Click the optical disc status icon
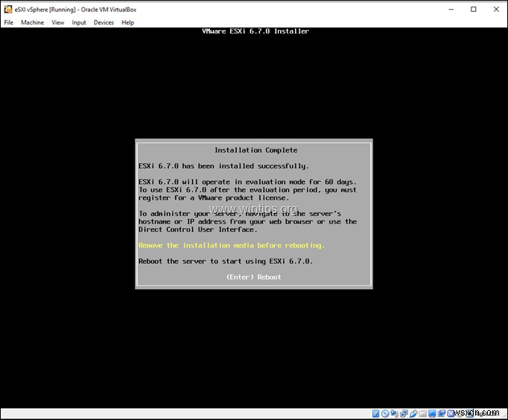Image resolution: width=508 pixels, height=420 pixels. coord(385,413)
